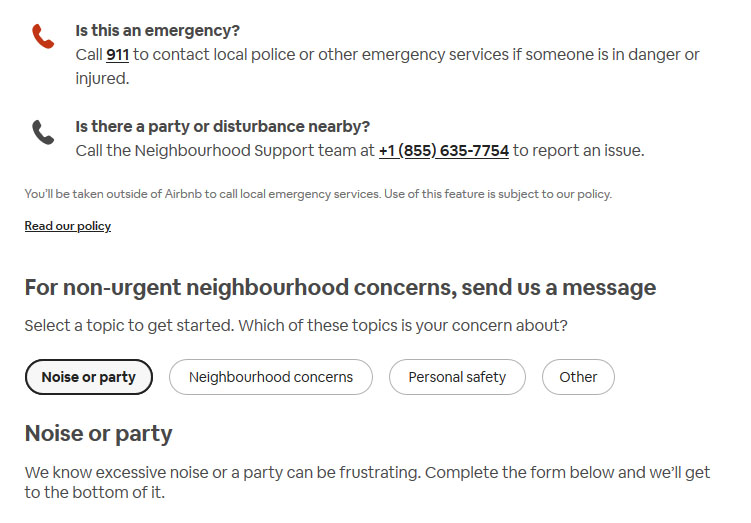Image resolution: width=751 pixels, height=523 pixels.
Task: Call the 911 emergency link
Action: pyautogui.click(x=117, y=54)
